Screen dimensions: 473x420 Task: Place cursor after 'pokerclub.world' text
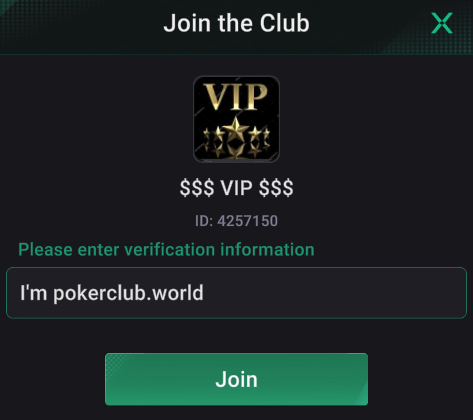pos(204,293)
